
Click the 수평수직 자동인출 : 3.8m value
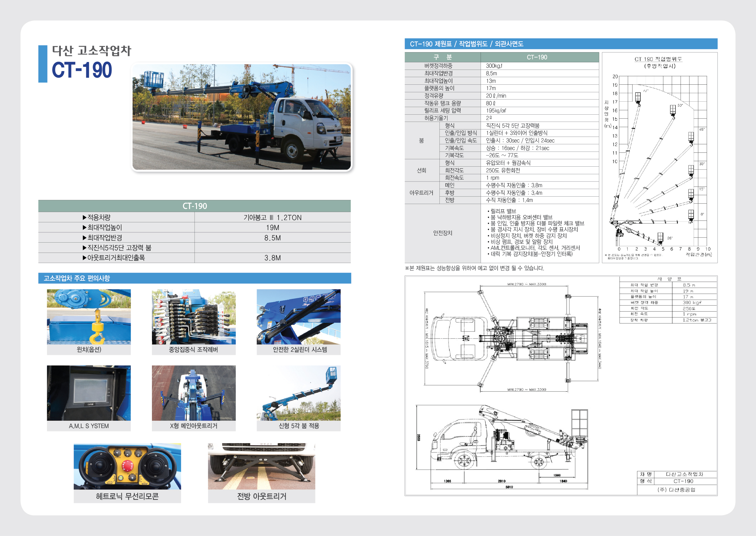click(514, 185)
